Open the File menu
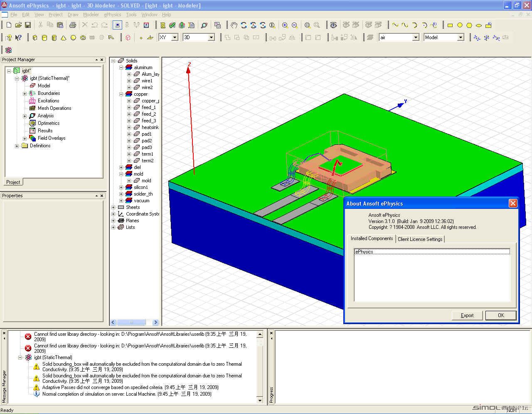The height and width of the screenshot is (414, 532). pyautogui.click(x=14, y=15)
